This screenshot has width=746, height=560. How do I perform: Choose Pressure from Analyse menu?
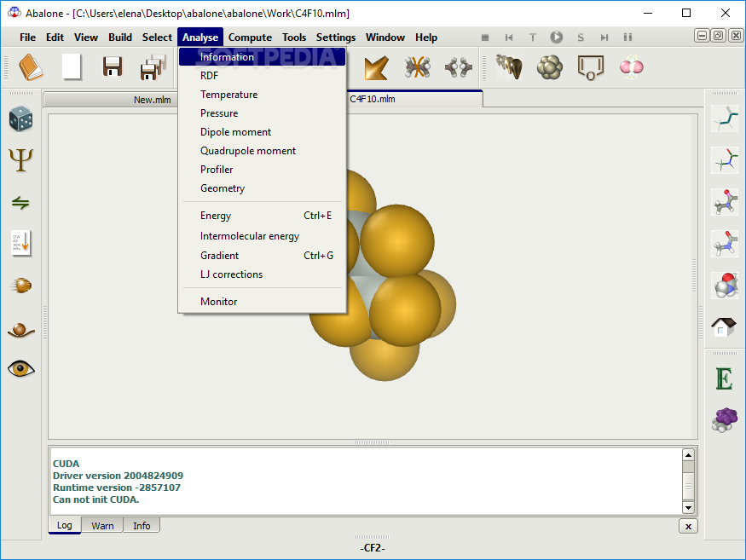tap(262, 113)
